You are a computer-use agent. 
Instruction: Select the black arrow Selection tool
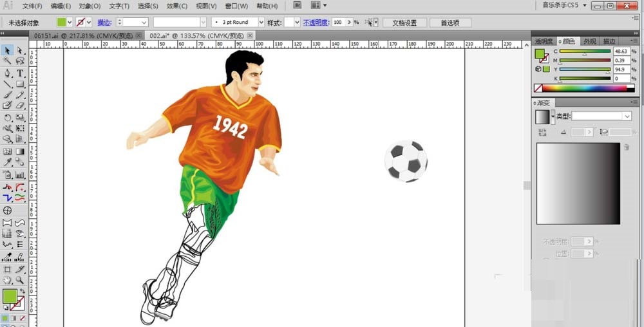pyautogui.click(x=8, y=50)
